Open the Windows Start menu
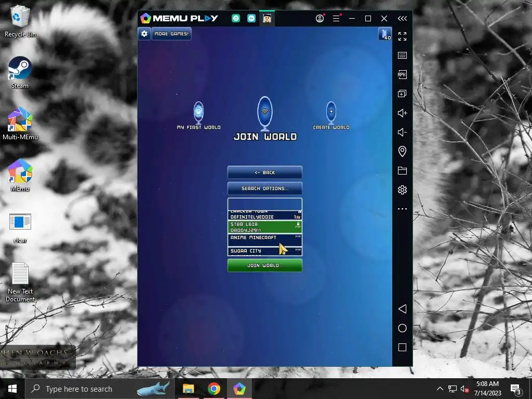The image size is (532, 399). pos(12,389)
